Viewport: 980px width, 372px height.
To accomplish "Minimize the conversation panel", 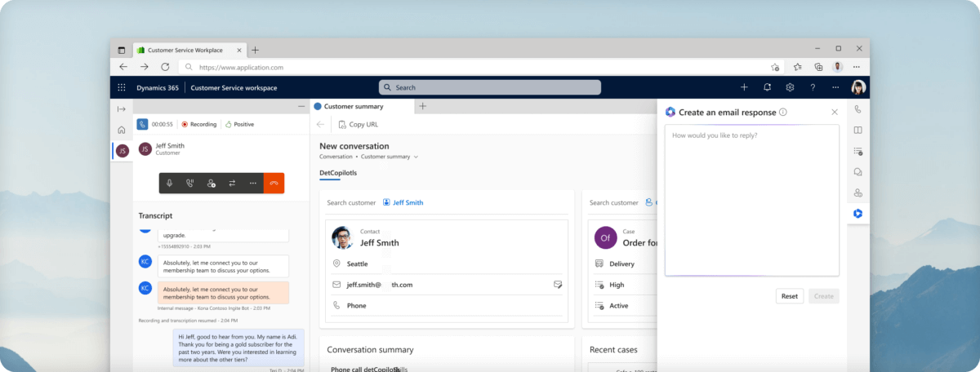I will tap(301, 107).
